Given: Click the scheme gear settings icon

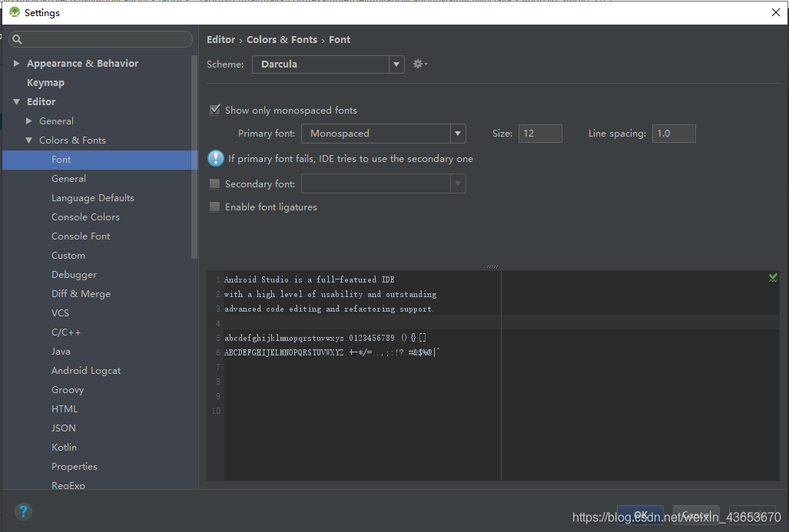Looking at the screenshot, I should click(419, 64).
